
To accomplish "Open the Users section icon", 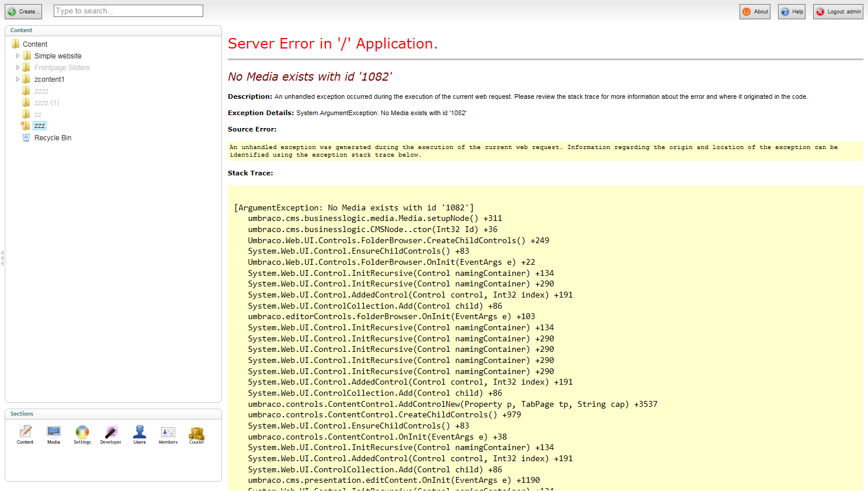I will click(x=140, y=433).
